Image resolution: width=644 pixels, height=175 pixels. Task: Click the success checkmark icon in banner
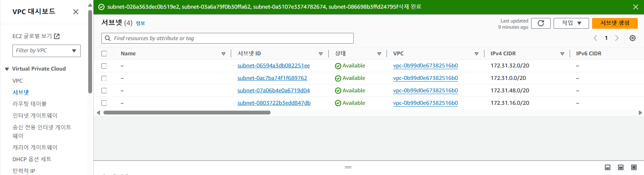[101, 7]
